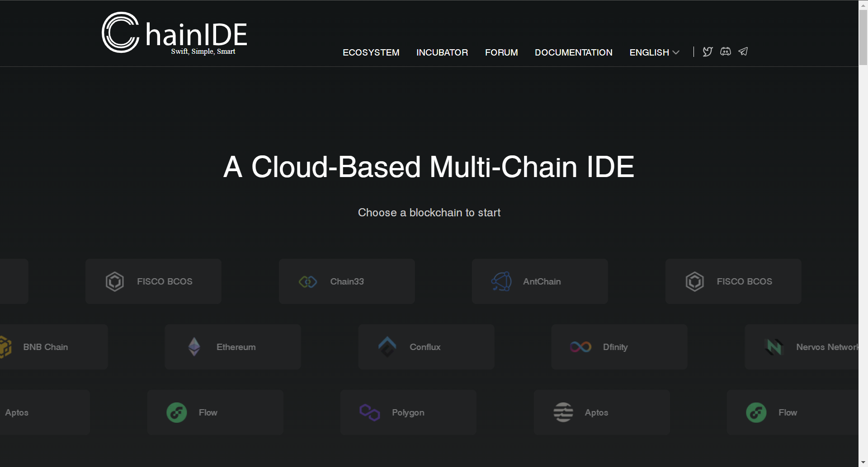868x467 pixels.
Task: Click the Ethereum diamond icon
Action: pyautogui.click(x=194, y=347)
